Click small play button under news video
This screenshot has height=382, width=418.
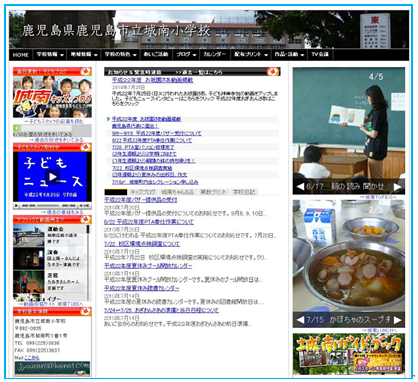pos(16,206)
